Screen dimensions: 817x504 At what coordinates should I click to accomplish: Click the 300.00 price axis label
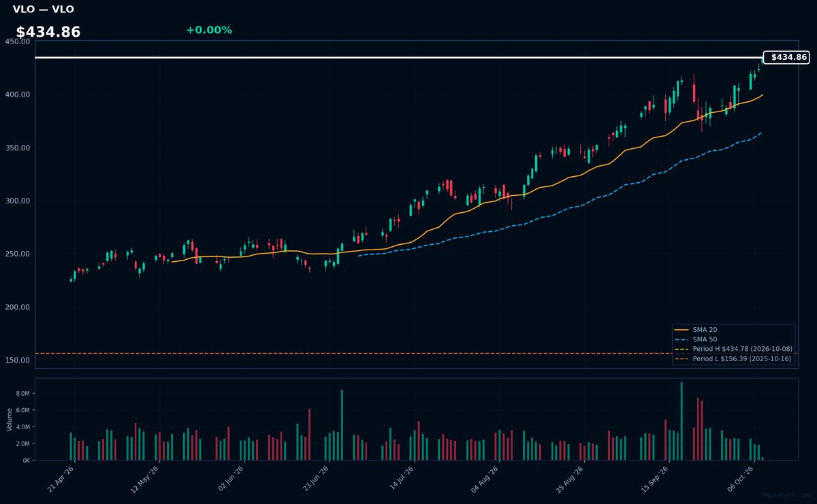tap(17, 201)
